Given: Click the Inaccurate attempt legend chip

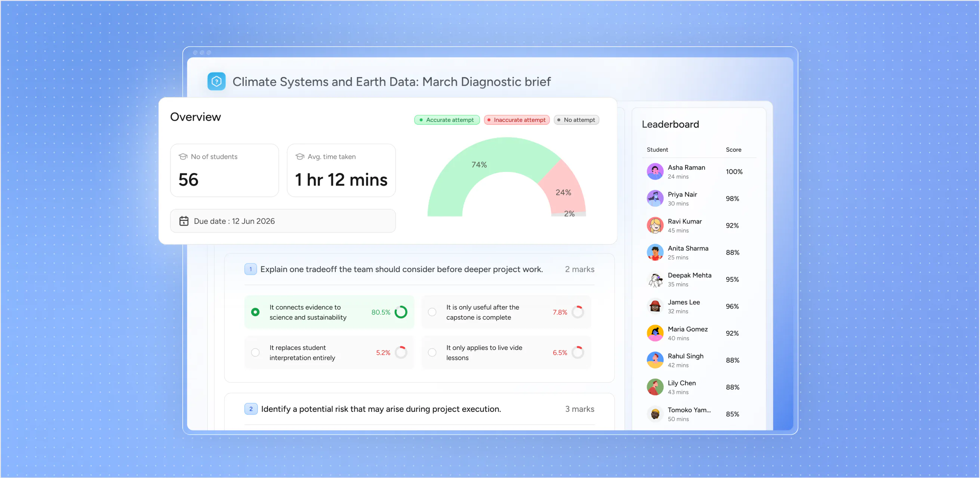Looking at the screenshot, I should click(517, 120).
